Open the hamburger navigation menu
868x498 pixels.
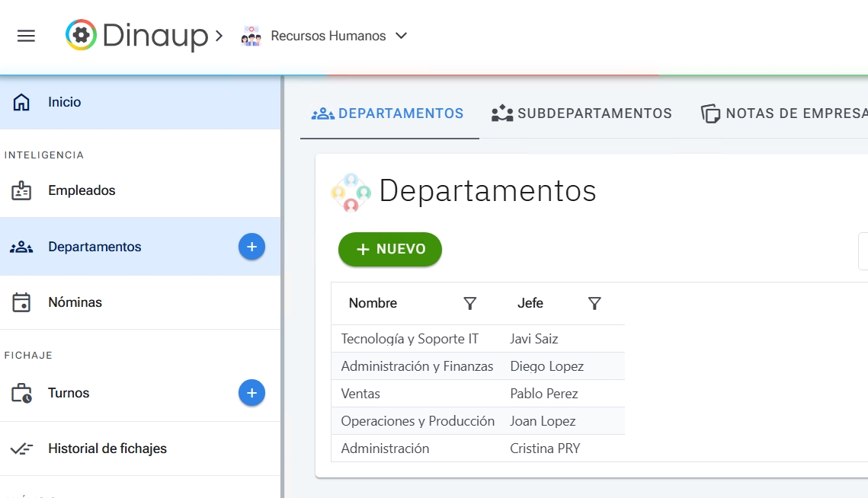[x=26, y=36]
